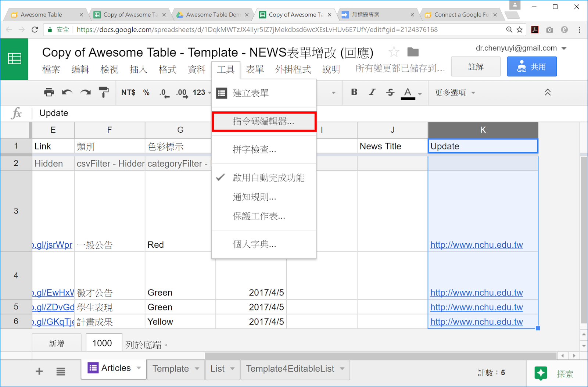Reload the page in Chrome
This screenshot has height=387, width=588.
click(35, 30)
